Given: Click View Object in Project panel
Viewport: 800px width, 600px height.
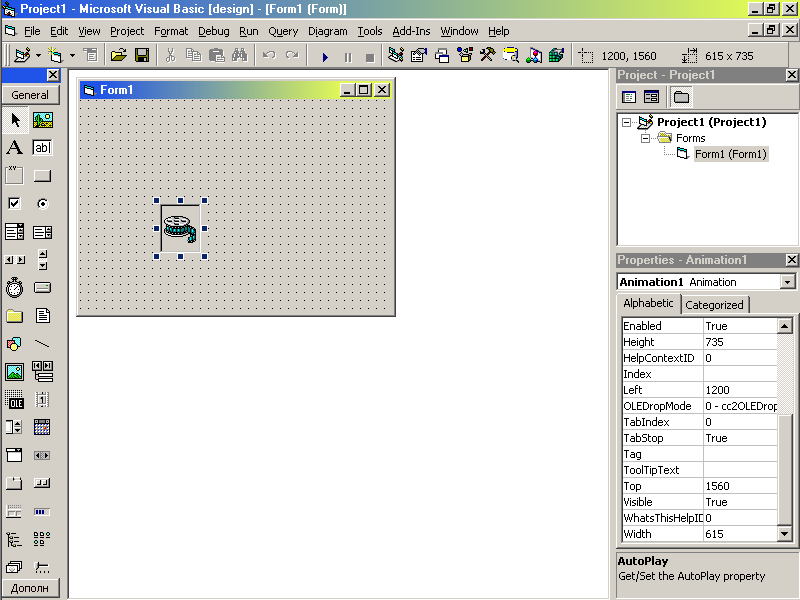Looking at the screenshot, I should [651, 97].
